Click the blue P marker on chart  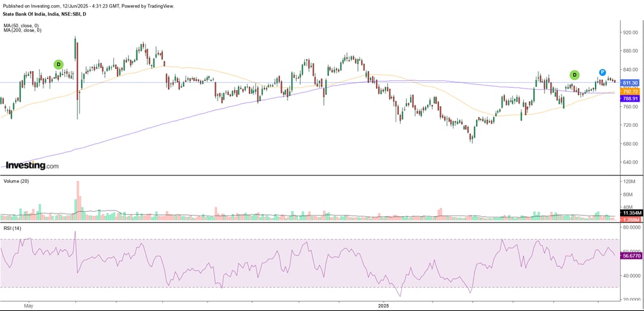(x=602, y=73)
